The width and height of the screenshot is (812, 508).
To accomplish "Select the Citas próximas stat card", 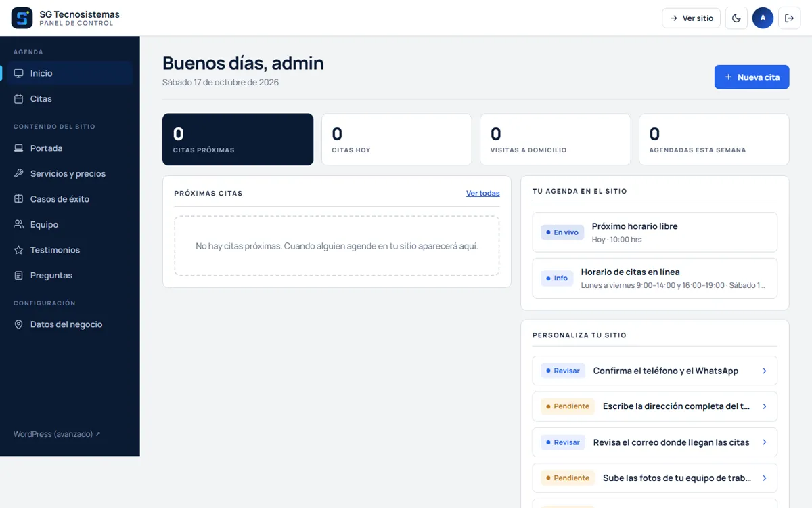I will point(238,140).
